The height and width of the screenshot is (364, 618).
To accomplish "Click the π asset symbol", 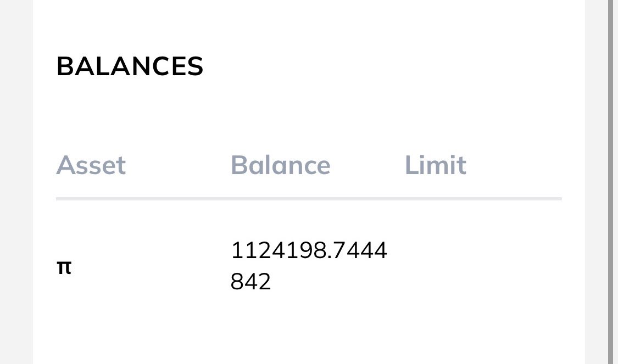I will click(x=64, y=268).
